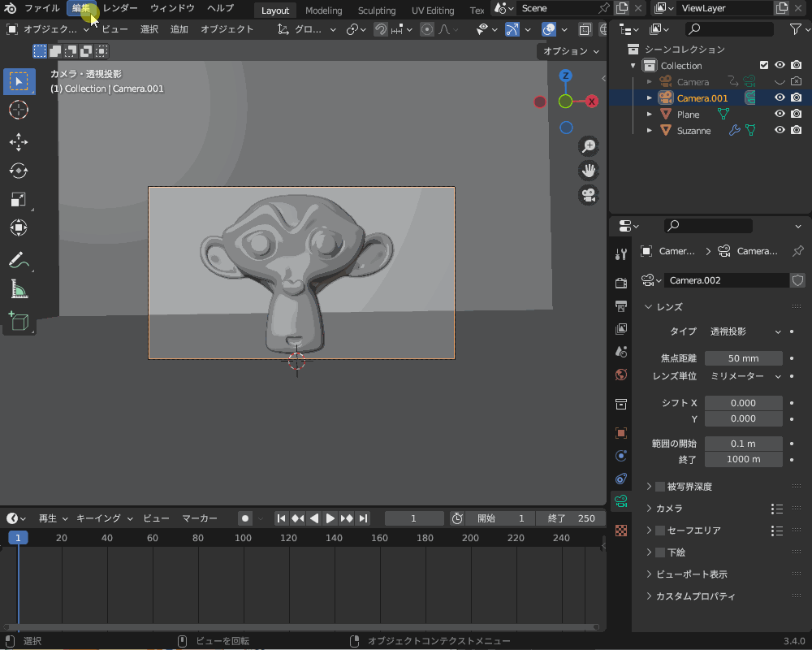Open the レンダー menu in the top bar
Screen dimensions: 812x650
(120, 8)
